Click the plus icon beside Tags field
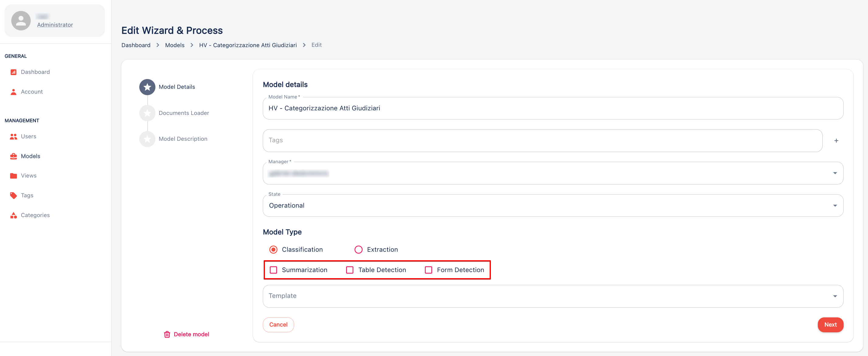868x356 pixels. [x=836, y=141]
